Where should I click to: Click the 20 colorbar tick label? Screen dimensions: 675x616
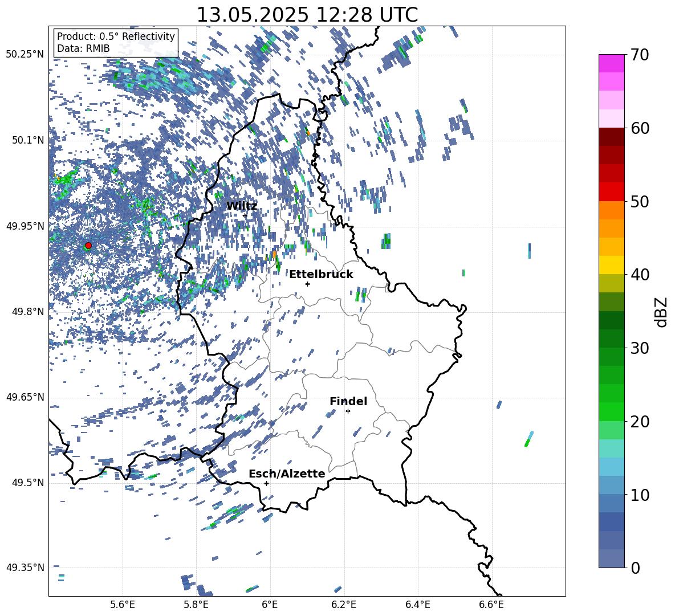coord(640,422)
